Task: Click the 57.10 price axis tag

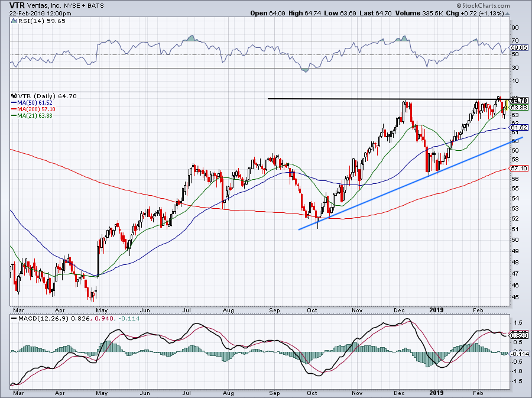Action: (519, 169)
